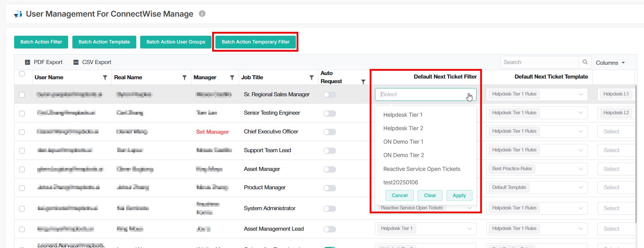Viewport: 644px width, 248px height.
Task: Open the Real Name column filter
Action: click(184, 77)
